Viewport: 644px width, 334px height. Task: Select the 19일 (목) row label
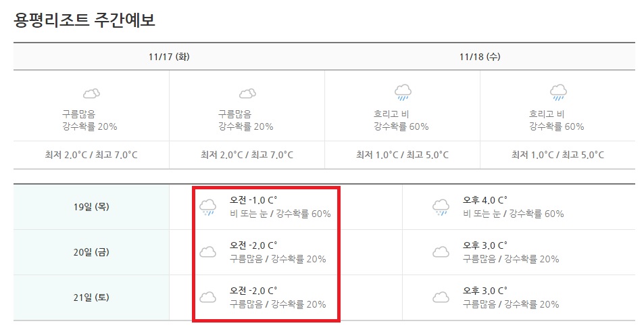[x=91, y=207]
